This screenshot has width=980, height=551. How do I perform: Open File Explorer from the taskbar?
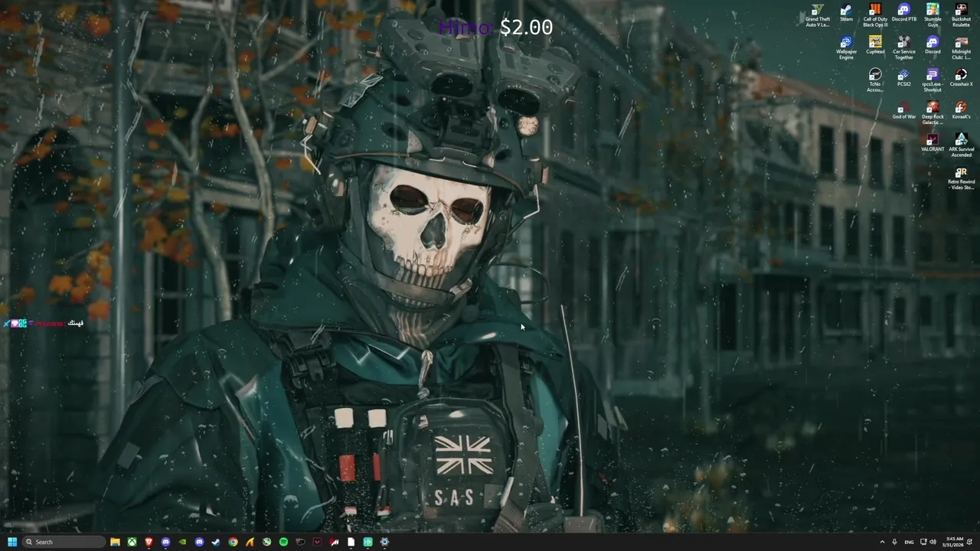115,542
